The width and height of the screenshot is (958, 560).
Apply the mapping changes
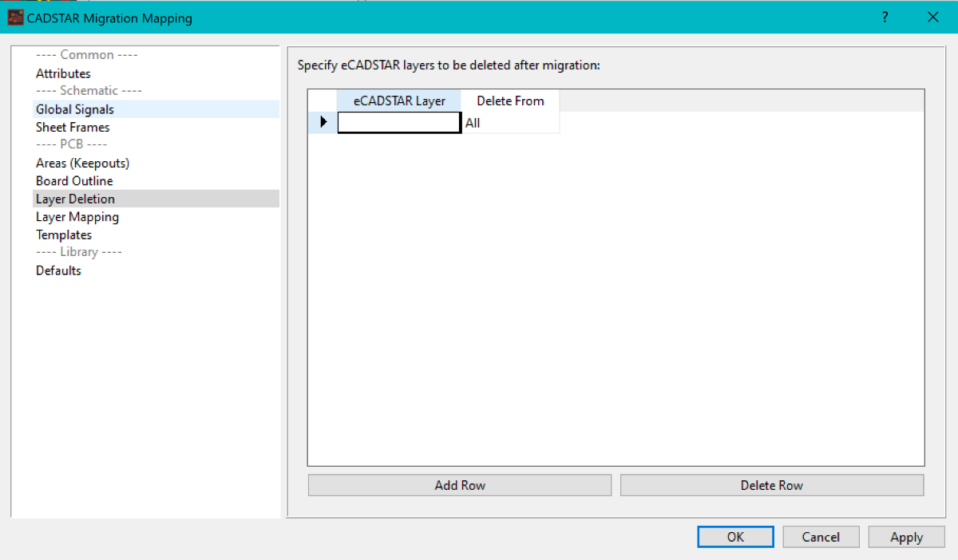[x=906, y=537]
